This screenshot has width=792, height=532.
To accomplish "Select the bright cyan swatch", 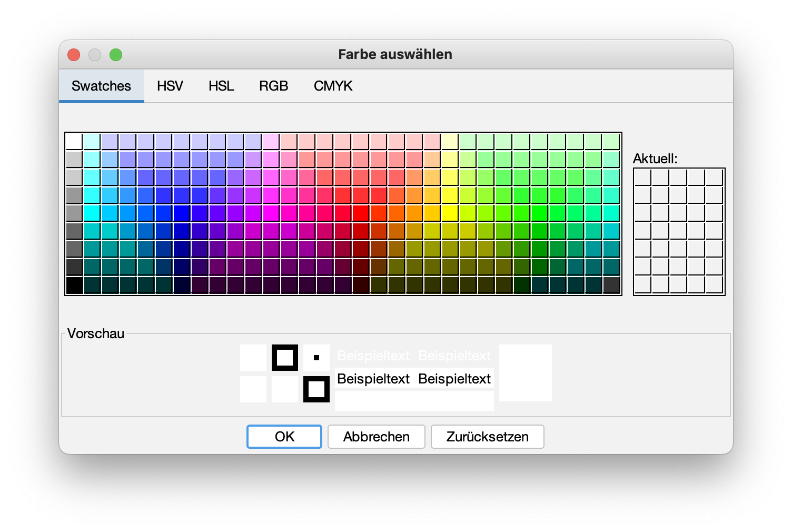I will click(x=92, y=213).
